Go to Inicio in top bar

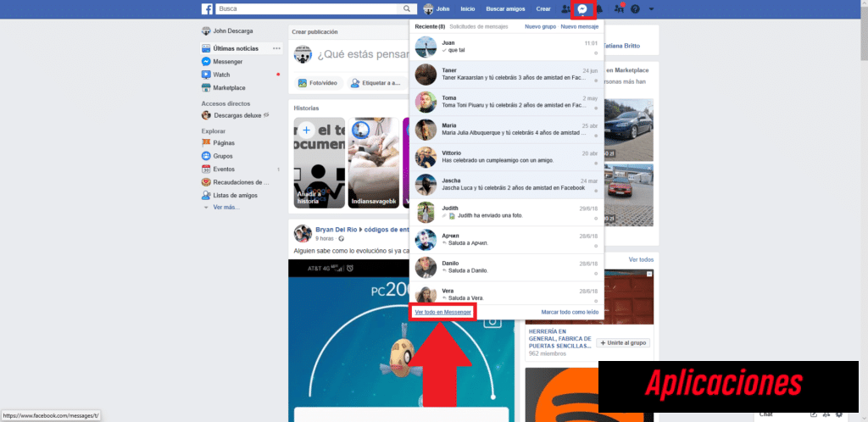pos(468,8)
